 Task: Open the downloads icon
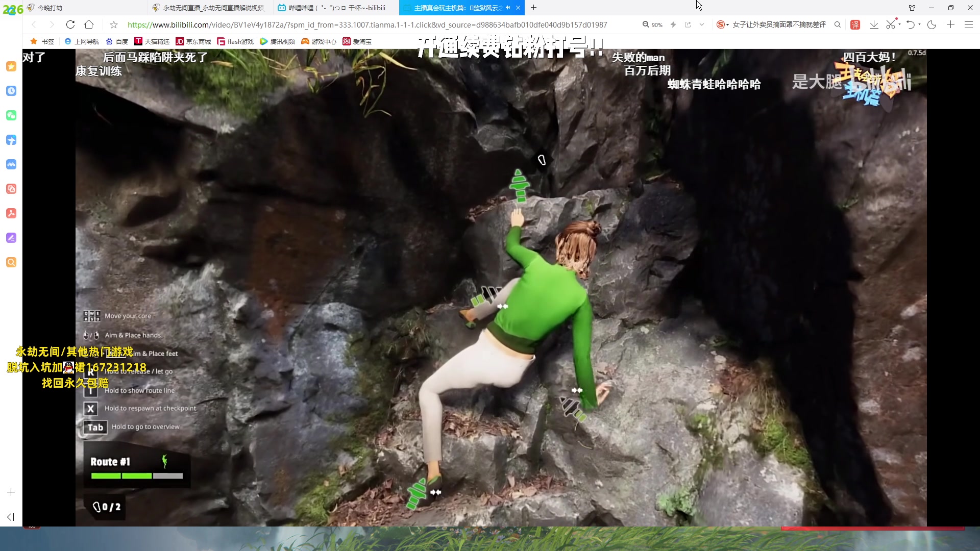(874, 24)
